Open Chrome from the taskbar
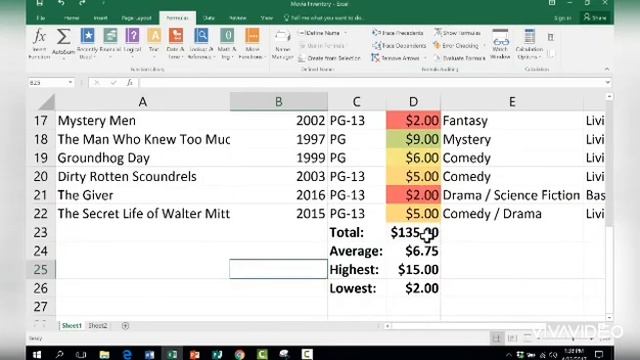640x360 pixels. click(240, 354)
